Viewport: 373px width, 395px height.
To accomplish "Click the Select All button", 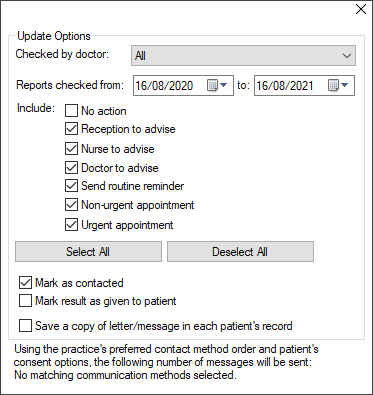I will [x=88, y=252].
